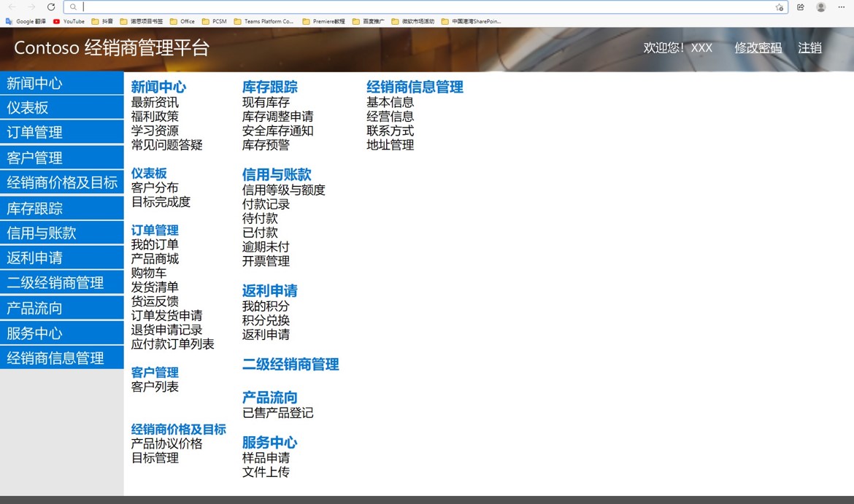Click the share icon in browser toolbar

(x=801, y=7)
